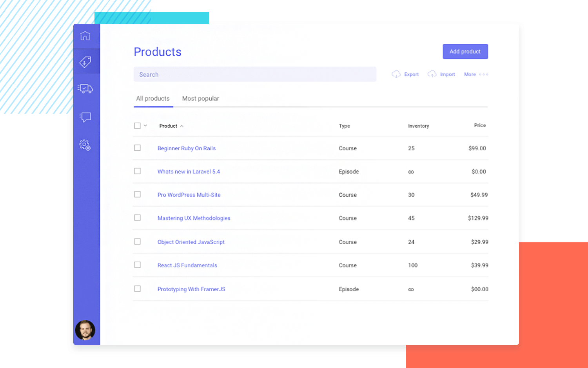Click the Export cloud download icon

pyautogui.click(x=396, y=74)
